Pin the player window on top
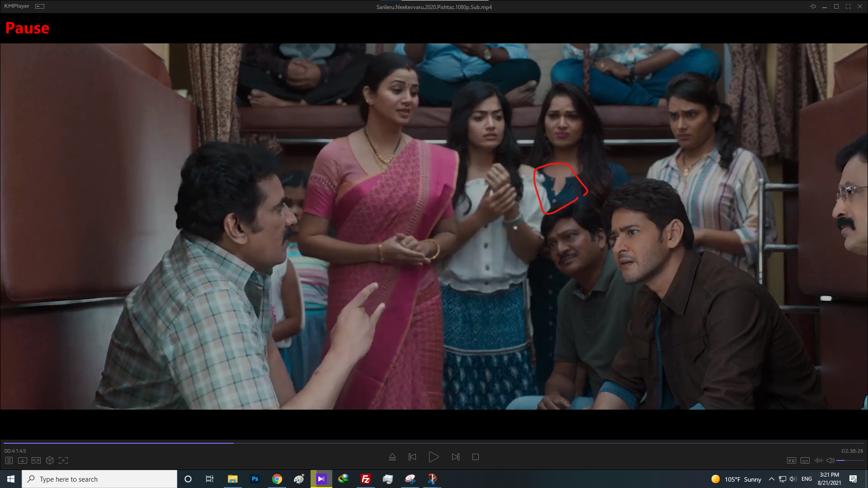The height and width of the screenshot is (488, 868). click(813, 6)
